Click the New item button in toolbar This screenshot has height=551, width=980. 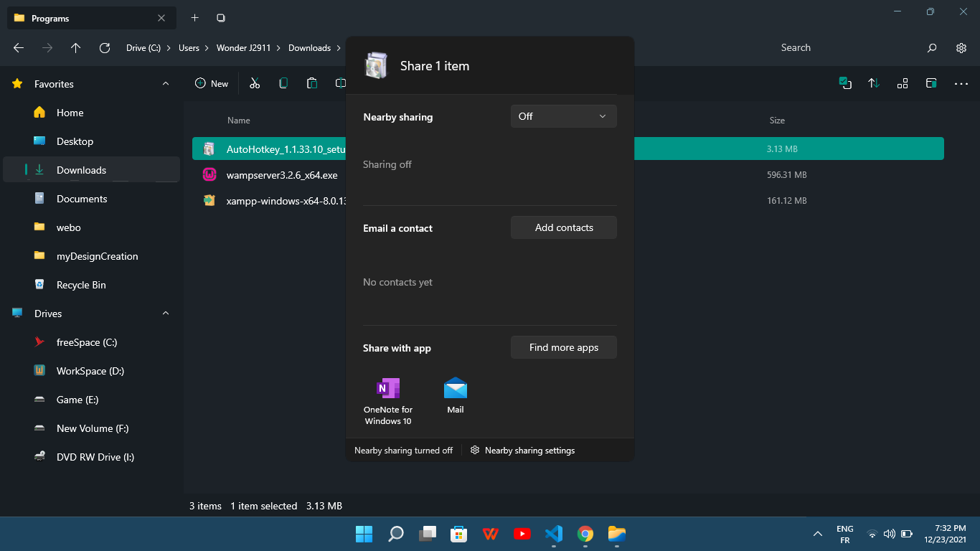click(x=212, y=83)
